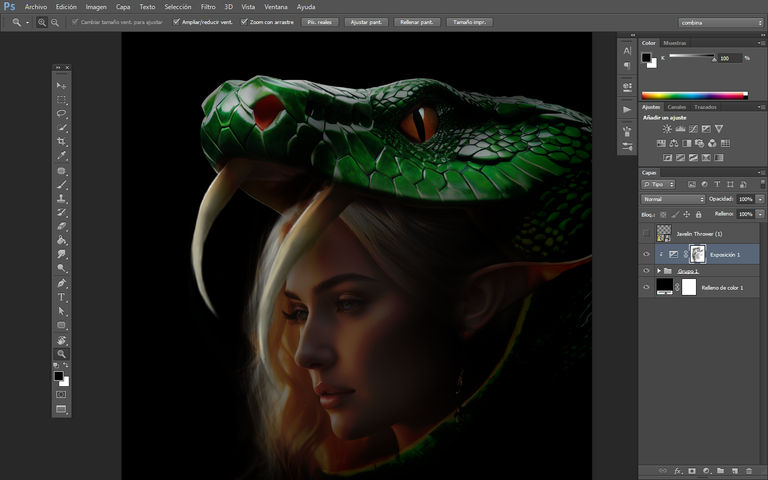768x480 pixels.
Task: Add layer style with fx icon
Action: tap(678, 471)
